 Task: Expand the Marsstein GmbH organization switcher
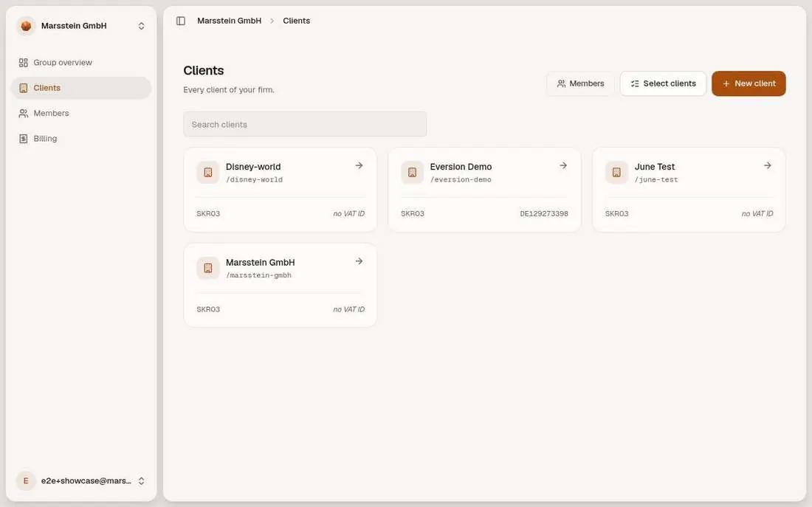(142, 26)
